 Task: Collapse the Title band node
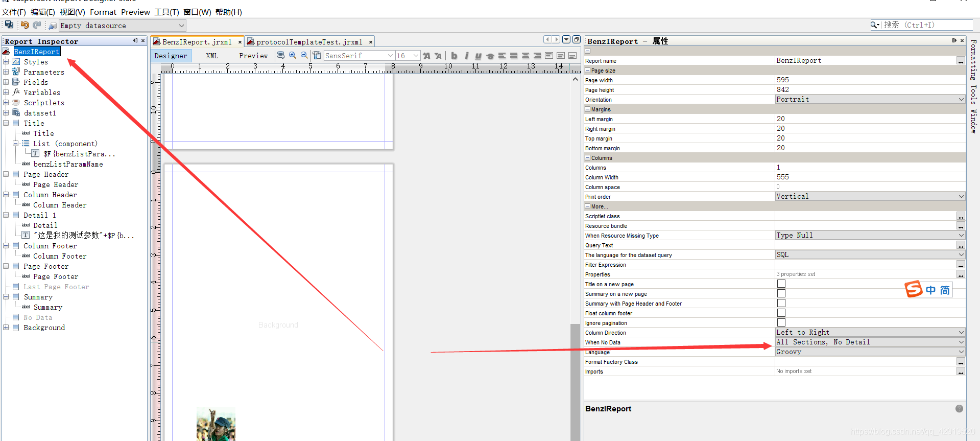[x=6, y=123]
